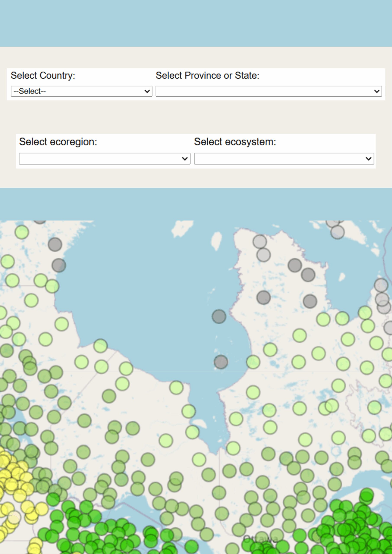Select lower dark gray marker on Hudson Bay's west coast
392x554 pixels.
click(x=59, y=265)
